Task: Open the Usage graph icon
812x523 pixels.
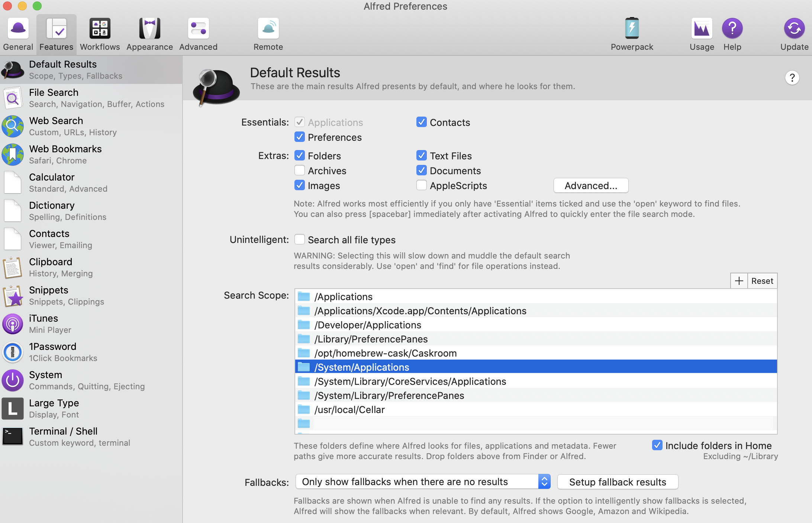Action: (x=702, y=29)
